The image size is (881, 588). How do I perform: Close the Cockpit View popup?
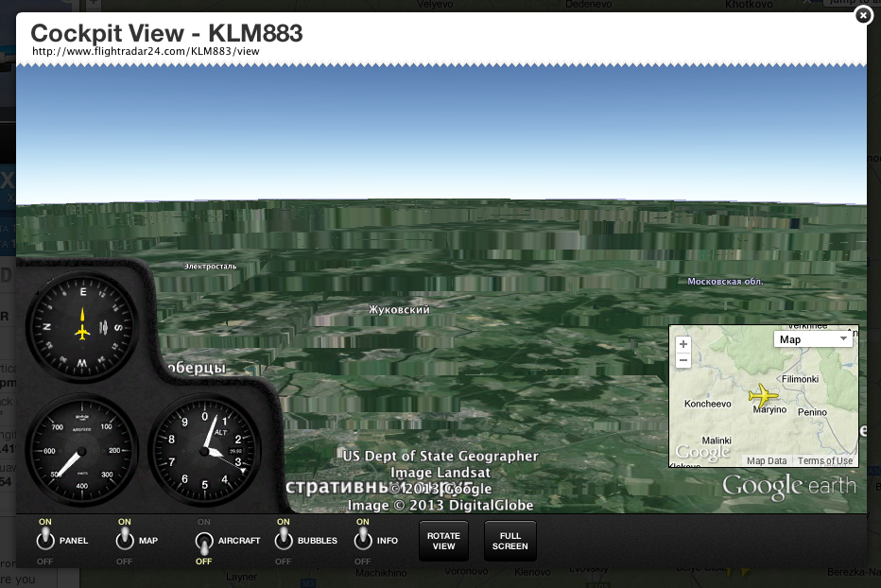[862, 15]
